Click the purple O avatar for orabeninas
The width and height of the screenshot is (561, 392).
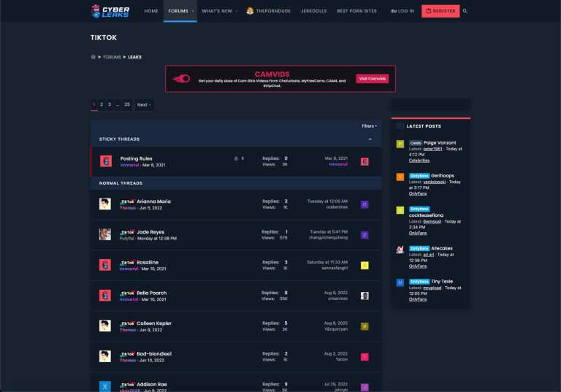pyautogui.click(x=365, y=204)
